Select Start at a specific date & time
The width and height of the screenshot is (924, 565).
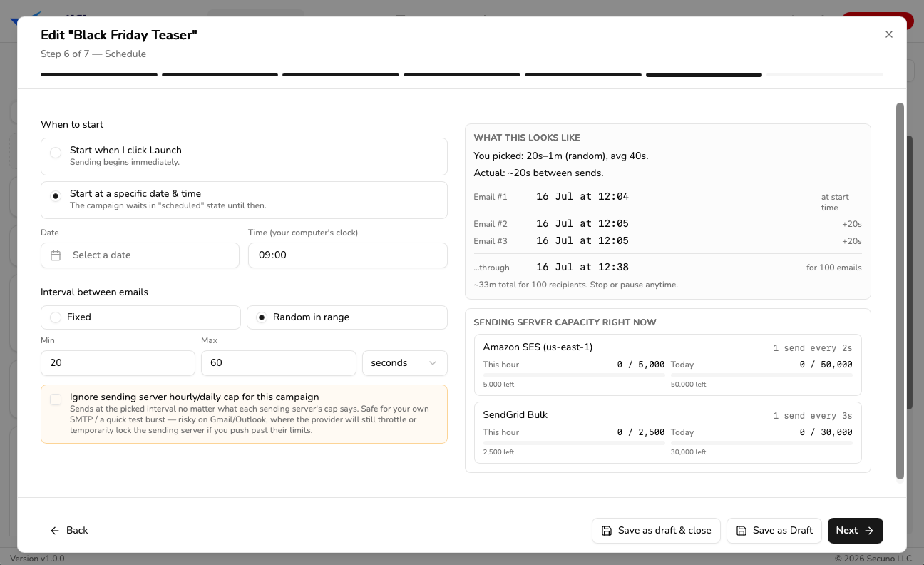[x=244, y=200]
